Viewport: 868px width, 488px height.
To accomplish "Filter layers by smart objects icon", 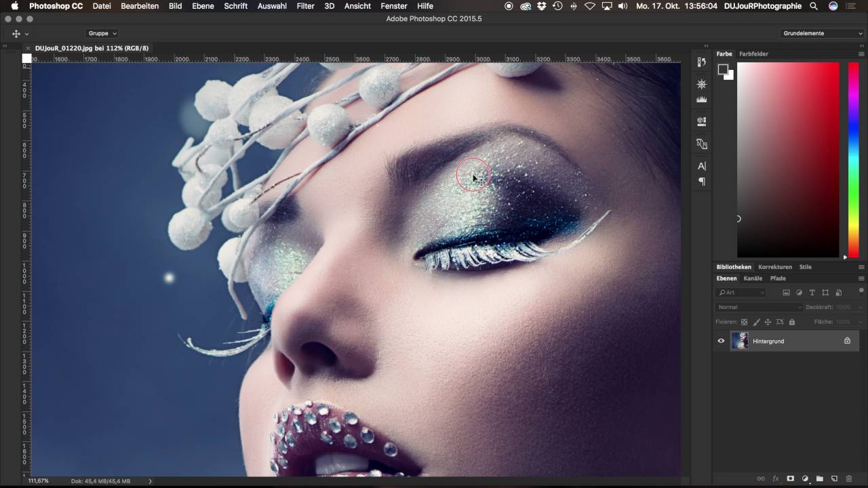I will (838, 293).
